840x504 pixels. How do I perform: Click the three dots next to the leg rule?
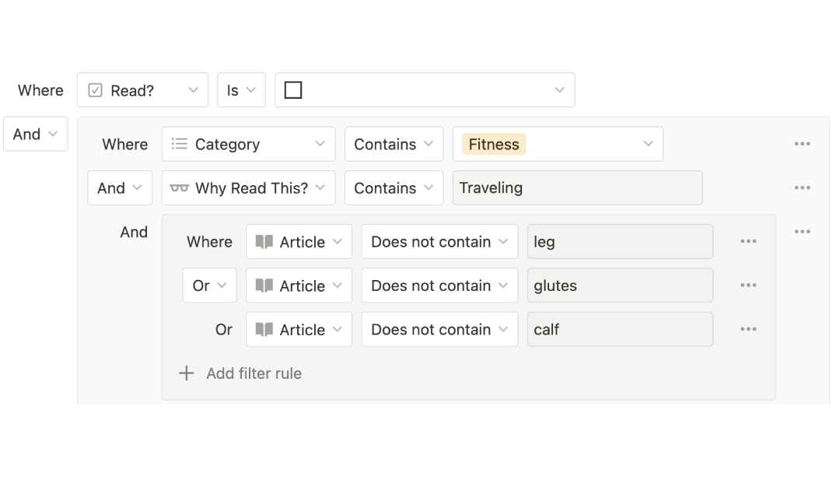click(748, 241)
